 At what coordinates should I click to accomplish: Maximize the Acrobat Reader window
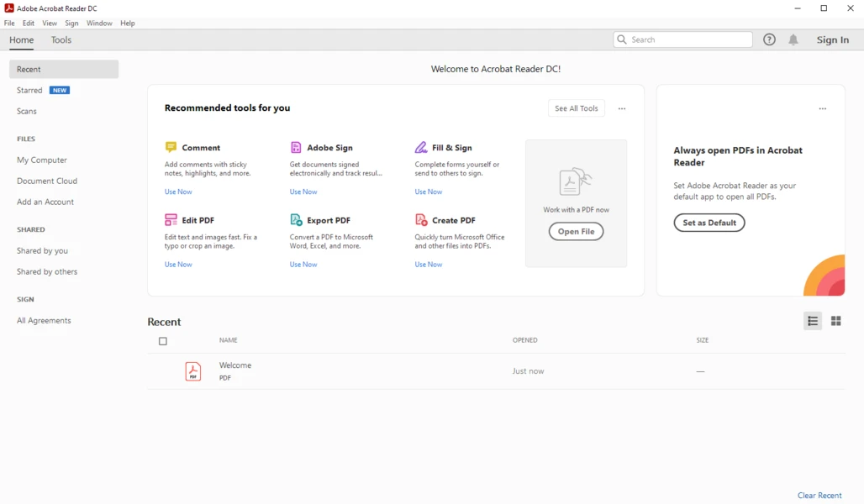[x=824, y=8]
